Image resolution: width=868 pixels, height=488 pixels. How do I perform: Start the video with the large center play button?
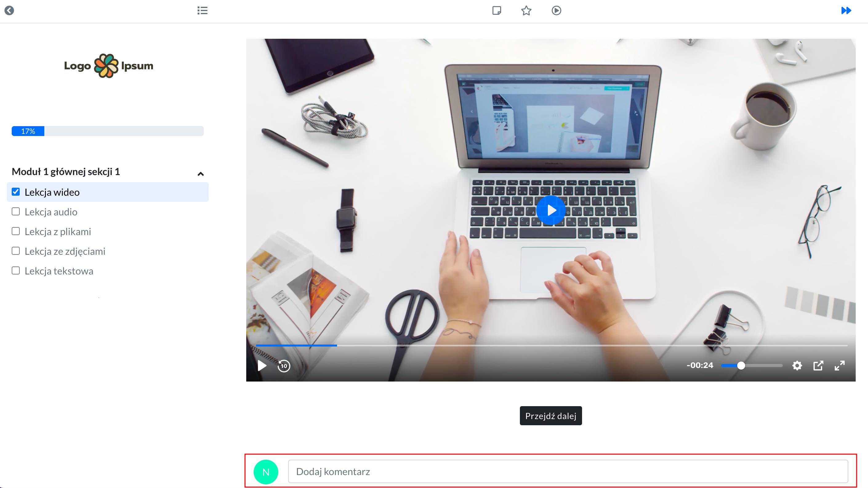click(x=551, y=210)
